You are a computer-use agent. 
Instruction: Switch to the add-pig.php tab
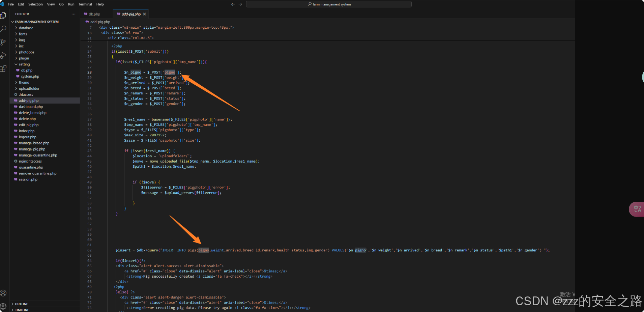[131, 14]
